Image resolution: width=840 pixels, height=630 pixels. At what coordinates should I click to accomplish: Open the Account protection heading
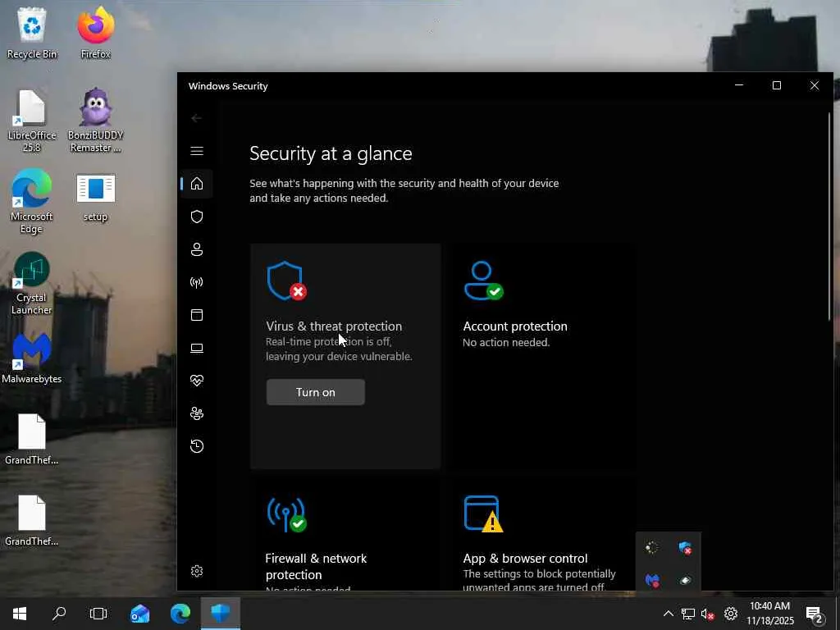[515, 326]
